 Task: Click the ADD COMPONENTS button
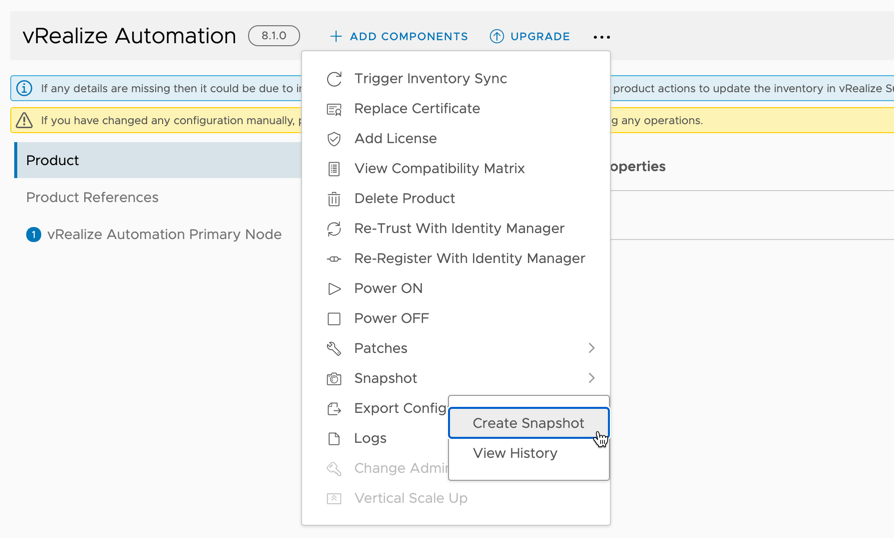[399, 36]
